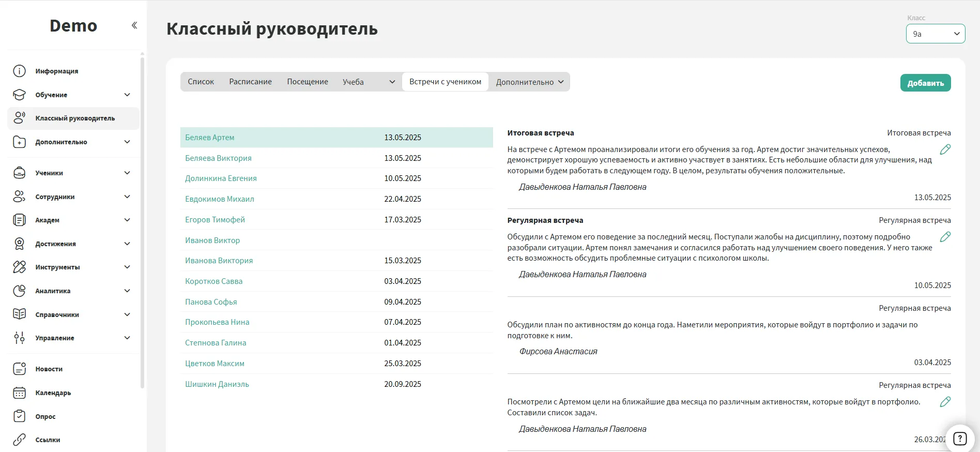This screenshot has width=980, height=452.
Task: Open student Шишкин Даниэль meetings
Action: click(x=217, y=384)
